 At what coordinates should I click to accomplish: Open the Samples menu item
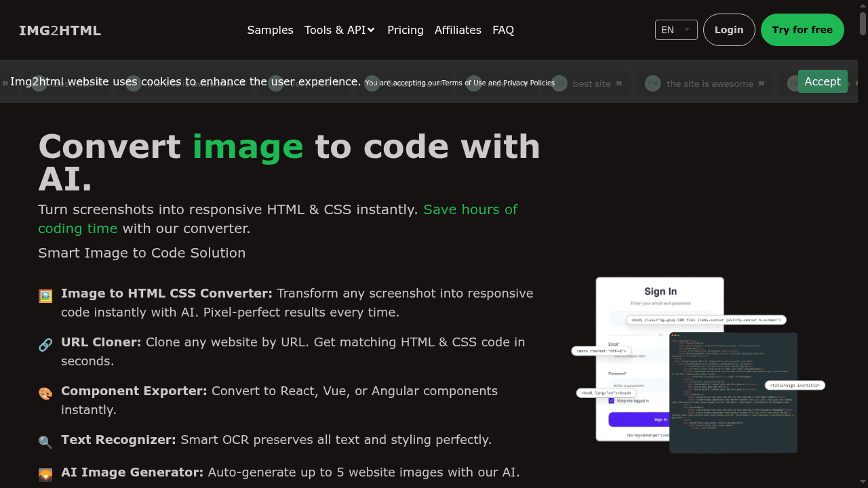coord(270,30)
